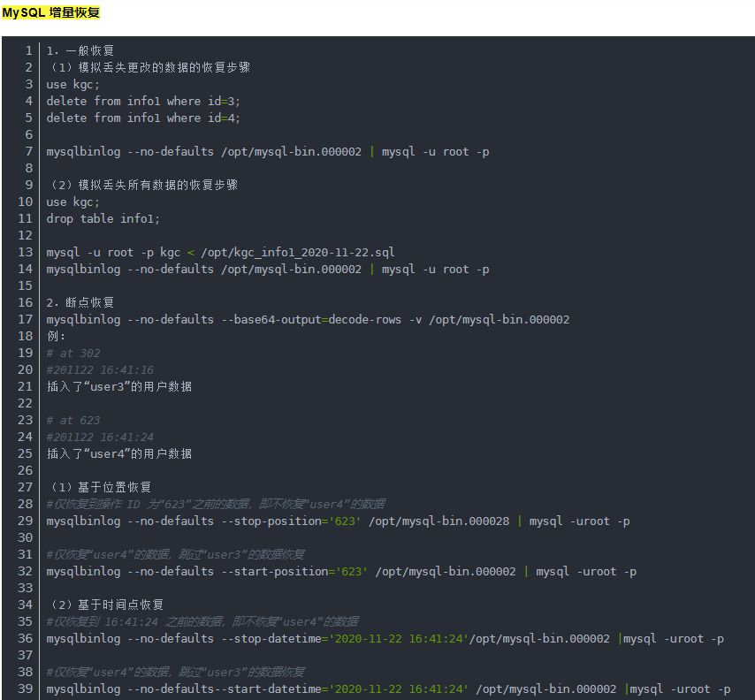This screenshot has width=755, height=700.
Task: Click the '--base64-output=decode-rows' command line
Action: [x=308, y=319]
